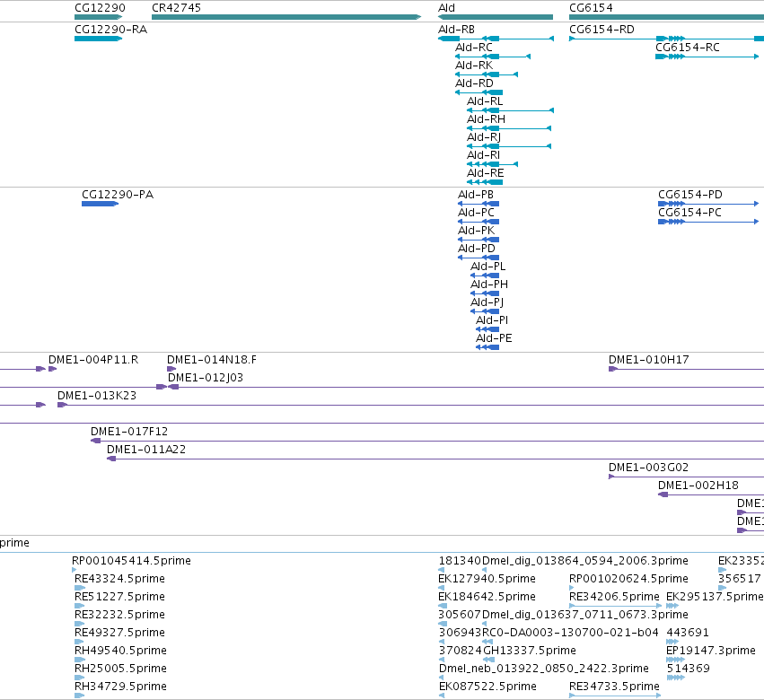Viewport: 764px width, 700px height.
Task: Select the RE51227.5prime EST label
Action: [120, 597]
